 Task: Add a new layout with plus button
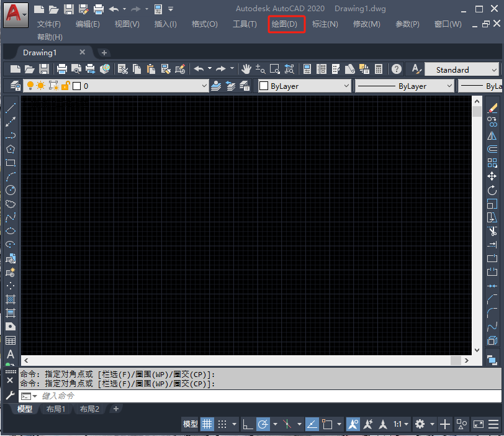116,409
